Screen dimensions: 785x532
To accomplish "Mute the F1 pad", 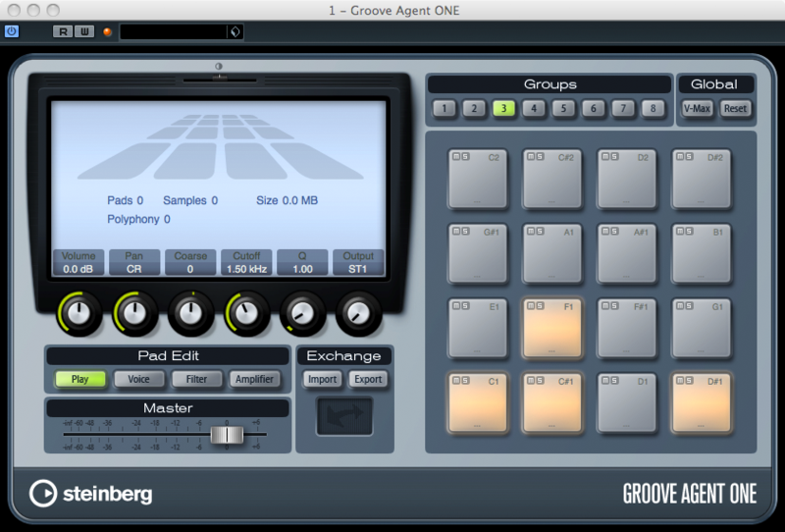I will pyautogui.click(x=530, y=306).
